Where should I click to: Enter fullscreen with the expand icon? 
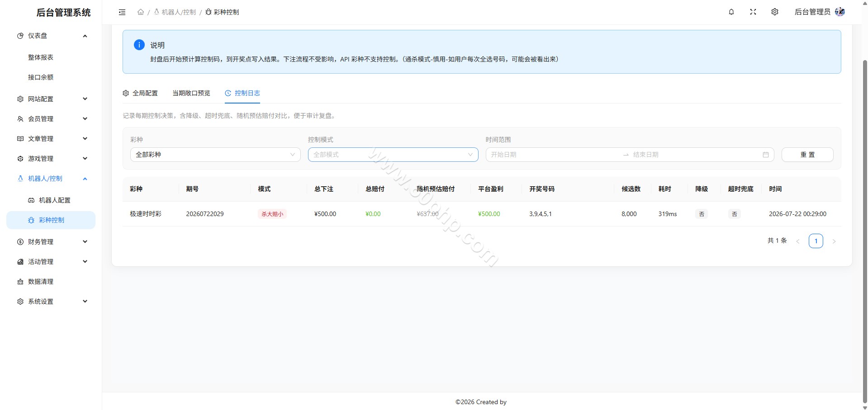(x=753, y=12)
